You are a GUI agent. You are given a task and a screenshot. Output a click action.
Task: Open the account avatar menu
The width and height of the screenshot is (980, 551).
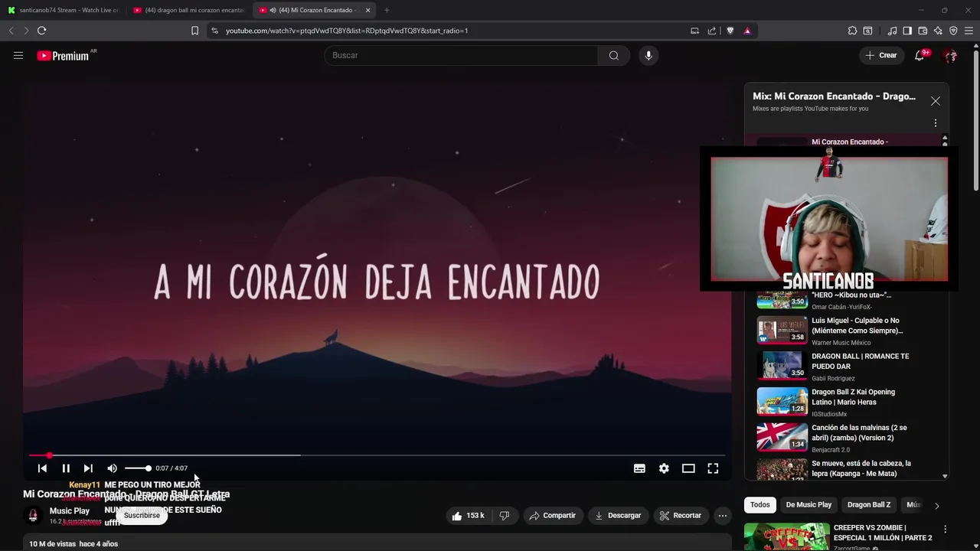(x=950, y=55)
